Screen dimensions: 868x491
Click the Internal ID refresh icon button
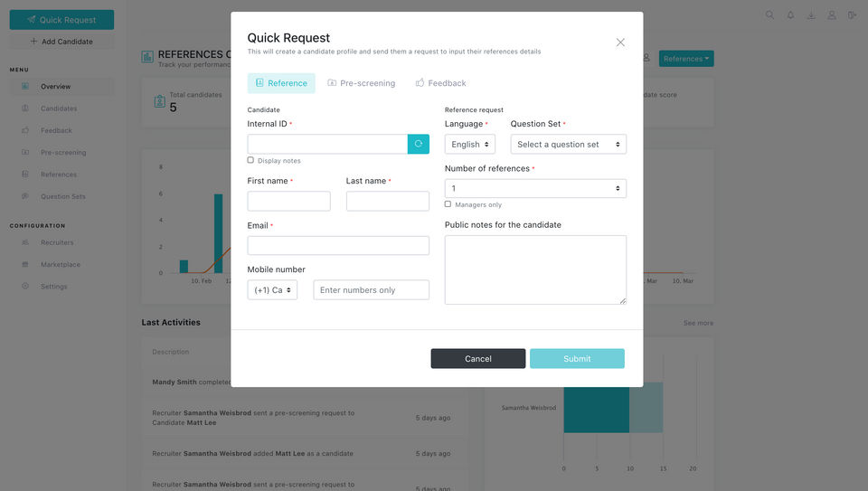pyautogui.click(x=419, y=144)
